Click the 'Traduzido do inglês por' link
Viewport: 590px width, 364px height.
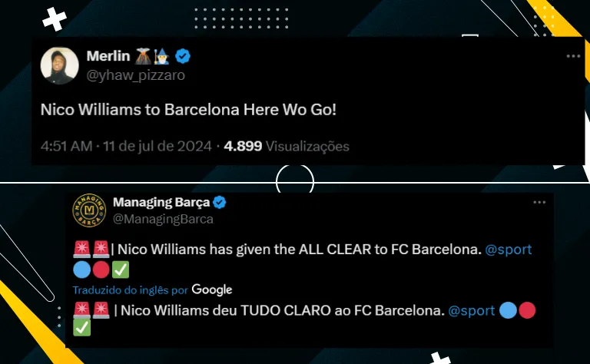coord(130,290)
